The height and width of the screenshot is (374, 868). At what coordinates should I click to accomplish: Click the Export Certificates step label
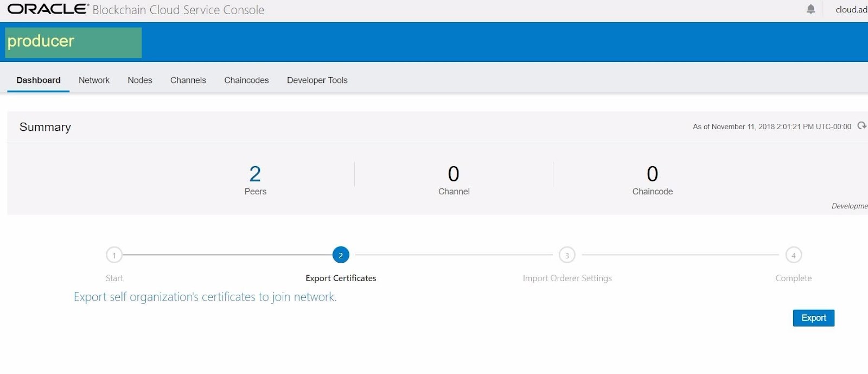341,278
